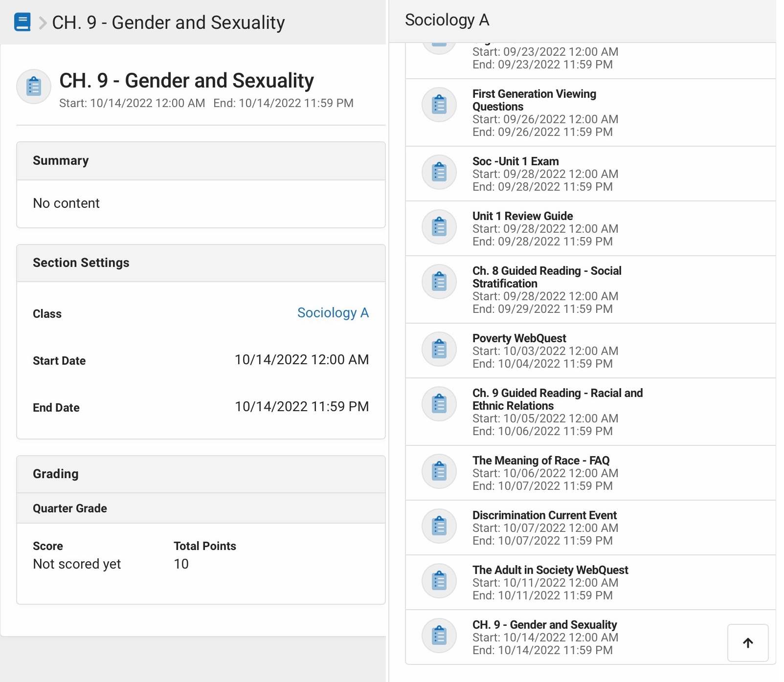Select CH. 9 - Gender and Sexuality list item

[x=544, y=625]
